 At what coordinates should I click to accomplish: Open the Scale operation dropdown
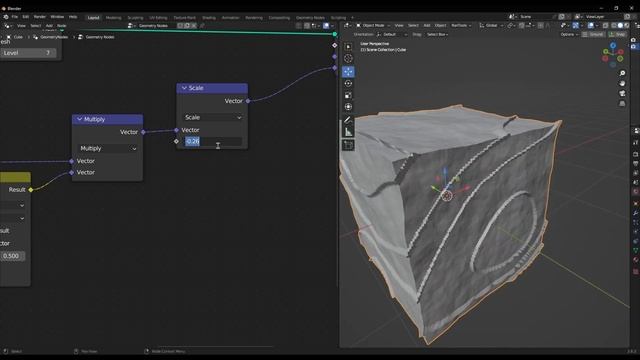pyautogui.click(x=213, y=118)
